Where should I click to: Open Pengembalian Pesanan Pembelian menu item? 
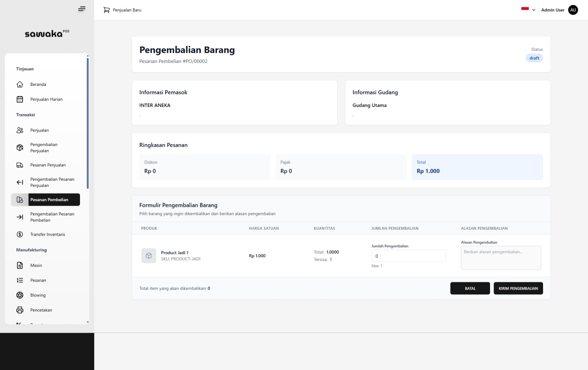pos(52,217)
